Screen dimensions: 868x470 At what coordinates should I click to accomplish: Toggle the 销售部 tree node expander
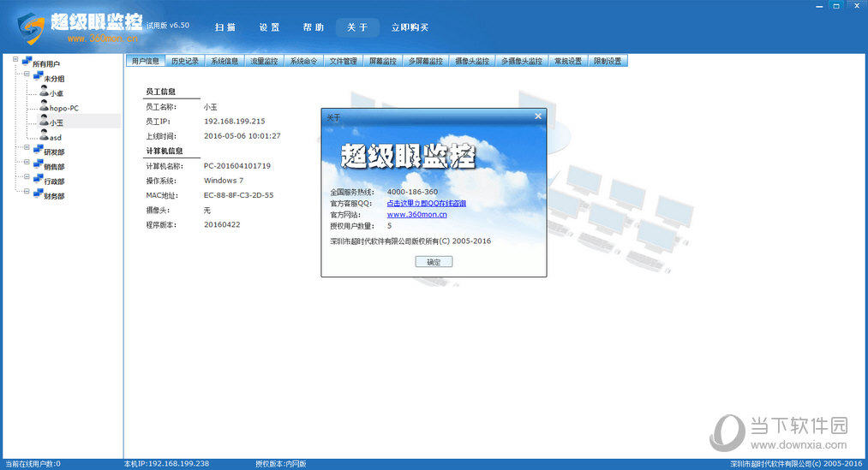(x=27, y=162)
